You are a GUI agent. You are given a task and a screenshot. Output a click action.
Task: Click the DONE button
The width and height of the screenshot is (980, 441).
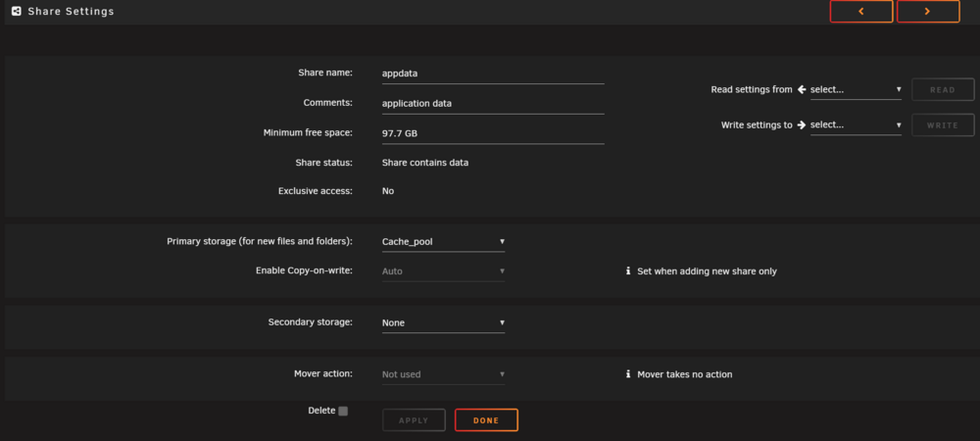click(x=486, y=419)
